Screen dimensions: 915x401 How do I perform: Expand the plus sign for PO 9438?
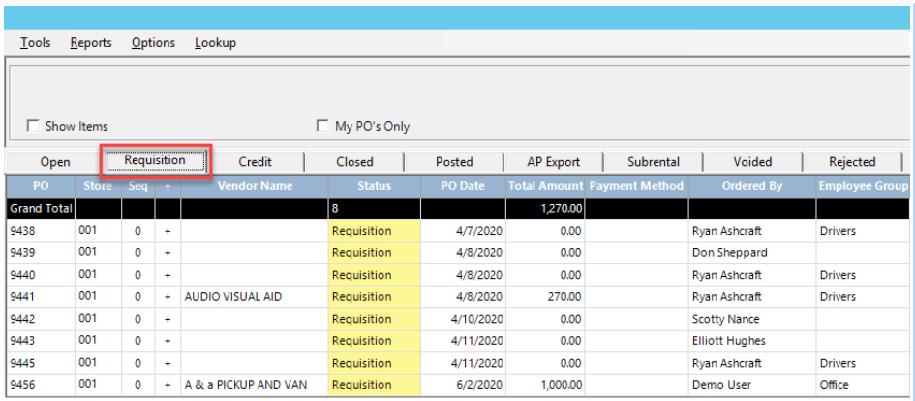pos(167,231)
